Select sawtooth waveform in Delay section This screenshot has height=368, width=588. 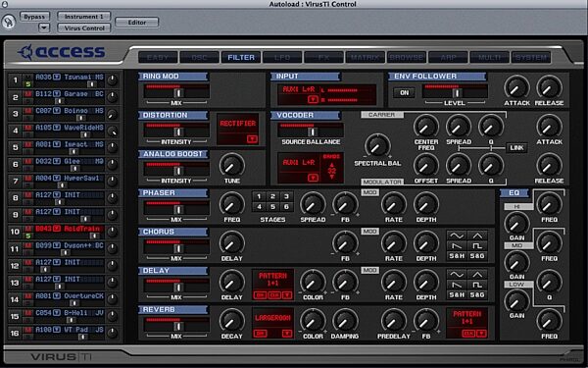(x=457, y=285)
